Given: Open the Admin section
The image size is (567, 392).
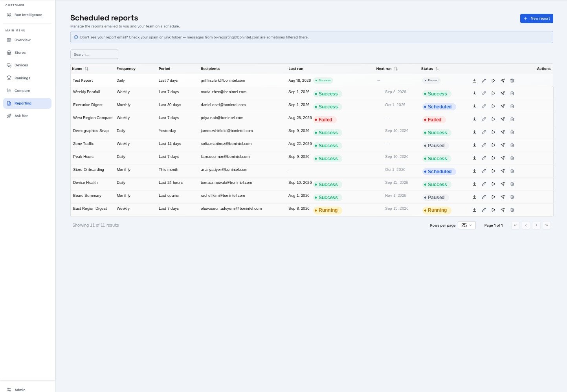Looking at the screenshot, I should 27,390.
